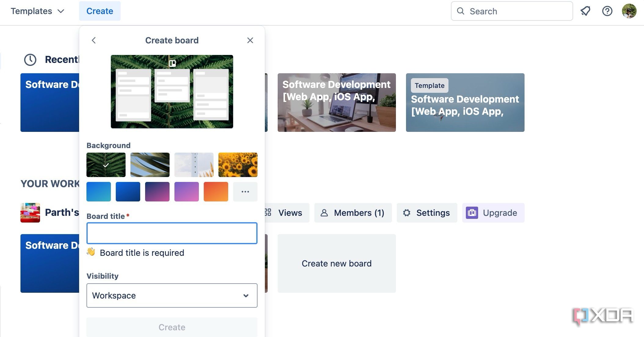Image resolution: width=644 pixels, height=337 pixels.
Task: Click the Create new board tile
Action: [336, 263]
